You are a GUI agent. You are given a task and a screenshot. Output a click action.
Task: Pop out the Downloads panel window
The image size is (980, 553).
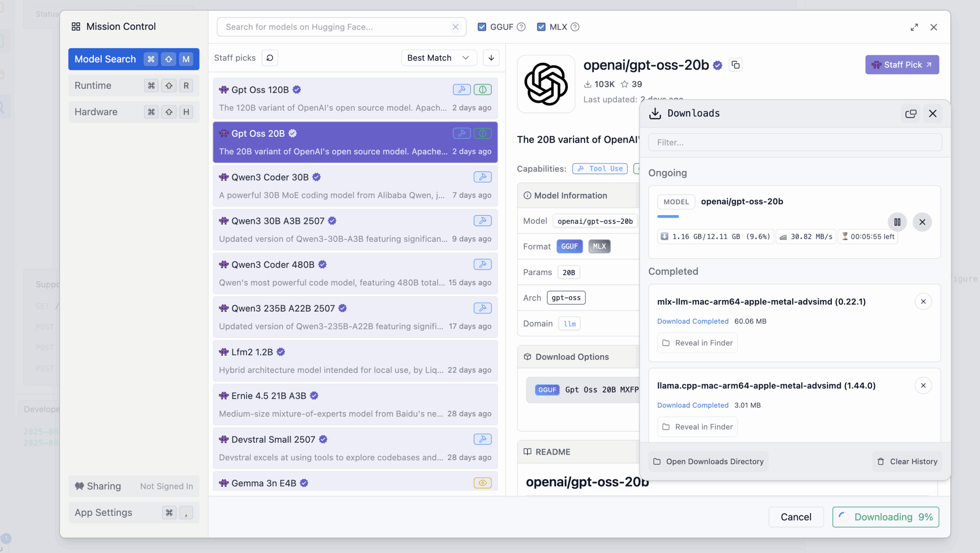coord(910,114)
